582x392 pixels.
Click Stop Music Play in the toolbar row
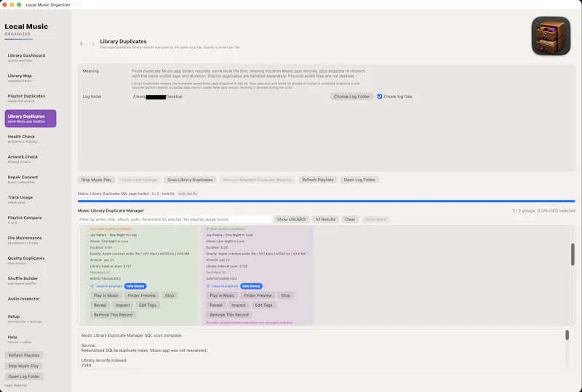tap(96, 180)
